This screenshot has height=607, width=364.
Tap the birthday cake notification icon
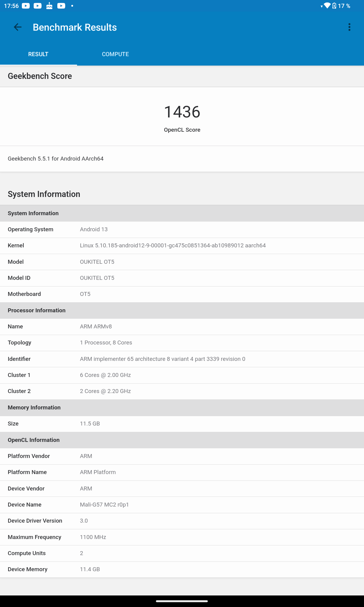[49, 6]
